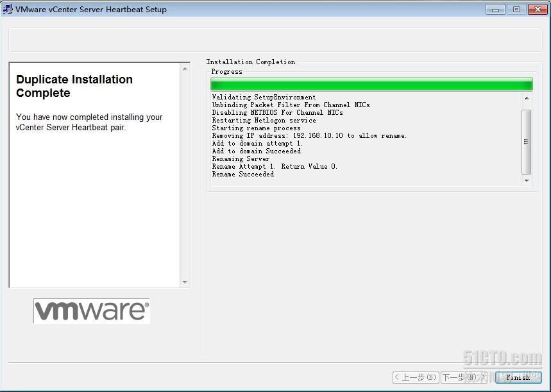
Task: Select log line 'Unbinding Packet Filter From Channel NICs'
Action: coord(291,105)
